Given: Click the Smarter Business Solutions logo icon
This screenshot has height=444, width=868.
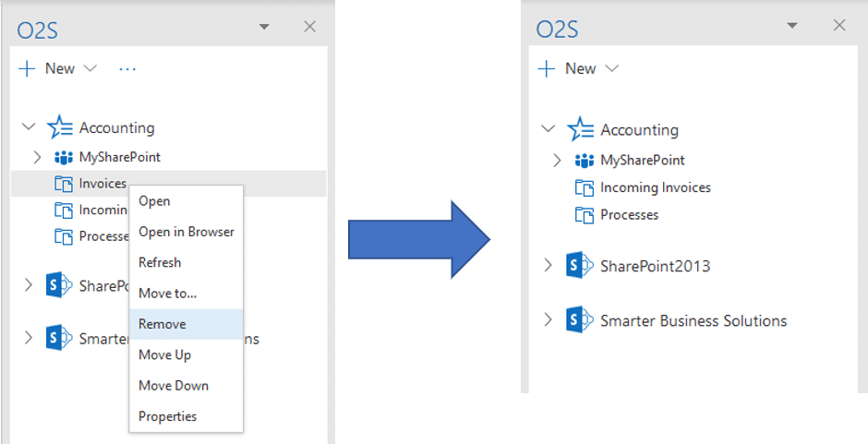Looking at the screenshot, I should 580,320.
